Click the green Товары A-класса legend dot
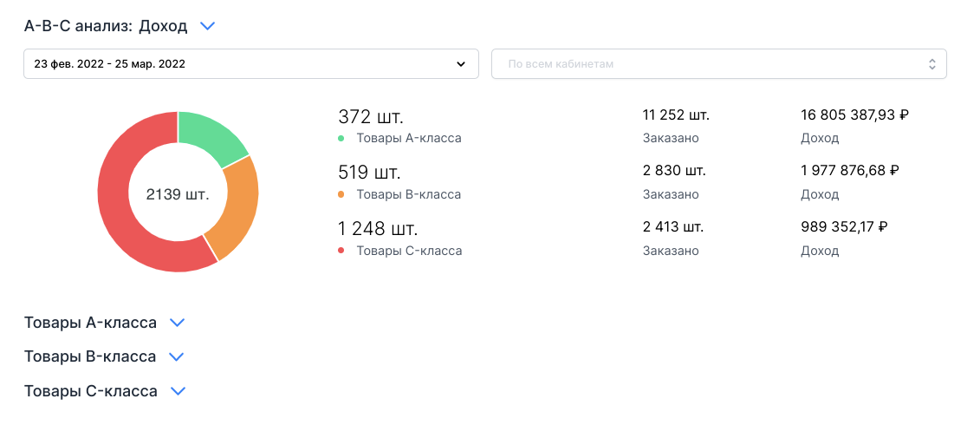The height and width of the screenshot is (438, 980). (341, 139)
